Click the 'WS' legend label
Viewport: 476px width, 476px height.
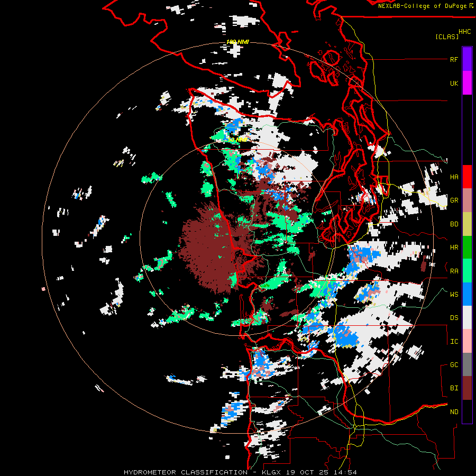(x=454, y=294)
